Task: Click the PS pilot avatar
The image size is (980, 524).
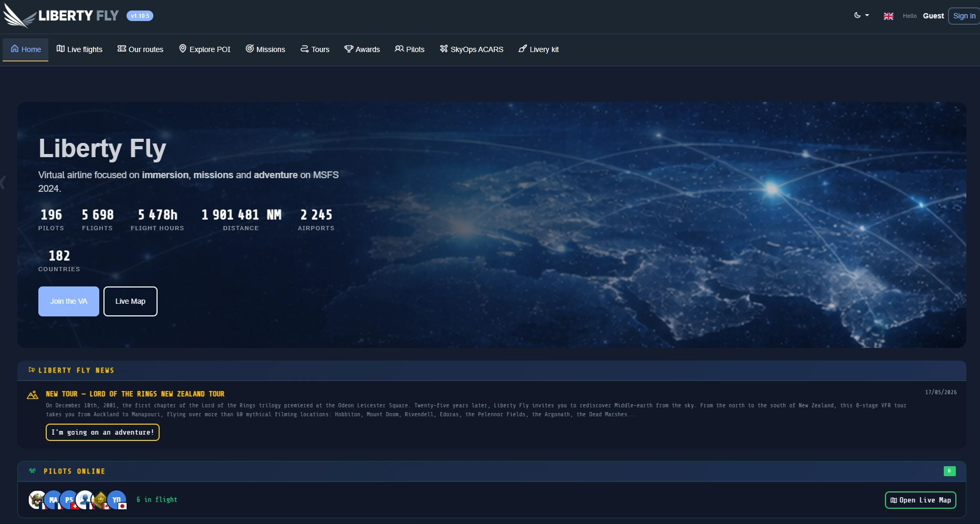Action: click(69, 499)
